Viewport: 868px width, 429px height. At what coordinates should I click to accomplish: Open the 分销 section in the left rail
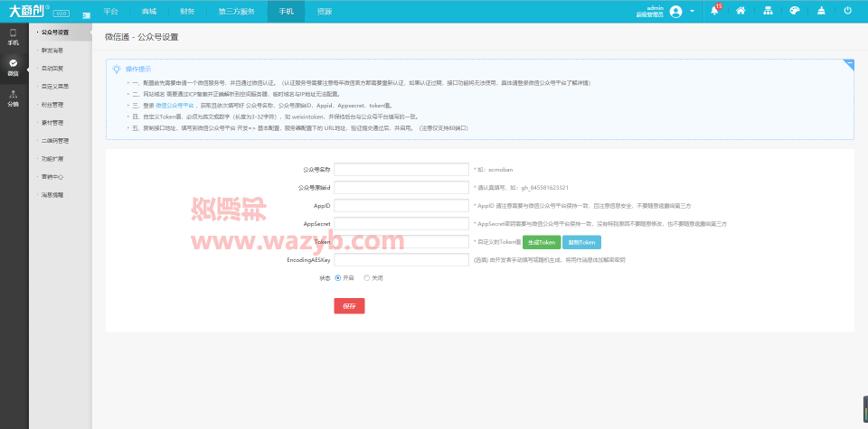coord(14,98)
